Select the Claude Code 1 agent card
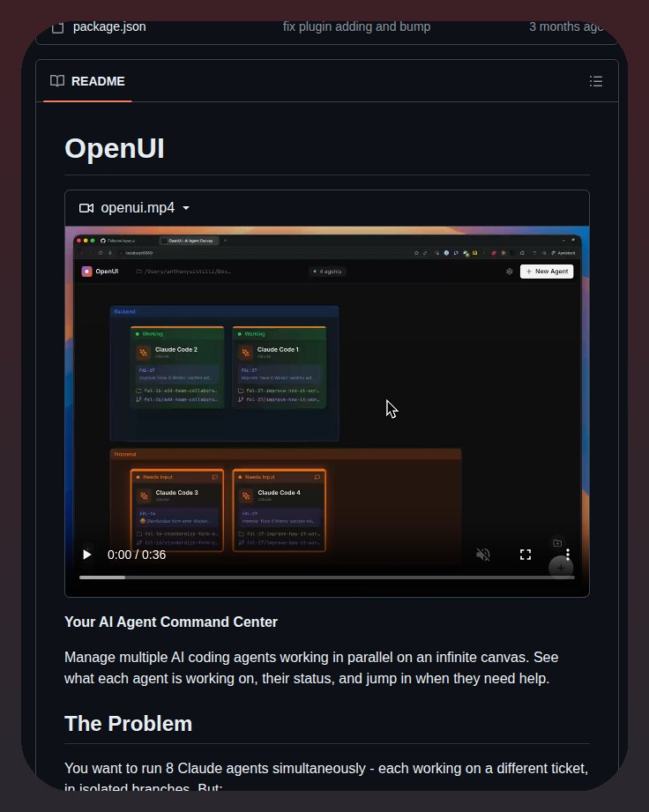Viewport: 649px width, 812px height. click(280, 367)
